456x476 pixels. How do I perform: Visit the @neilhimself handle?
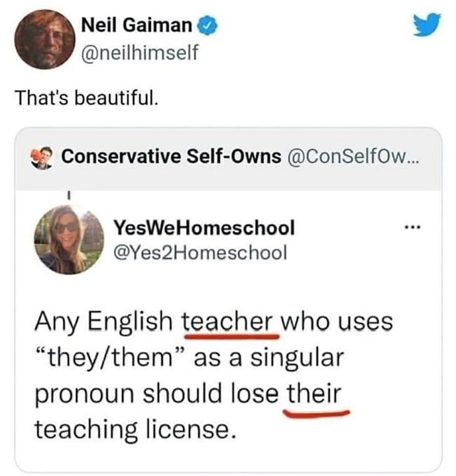139,52
